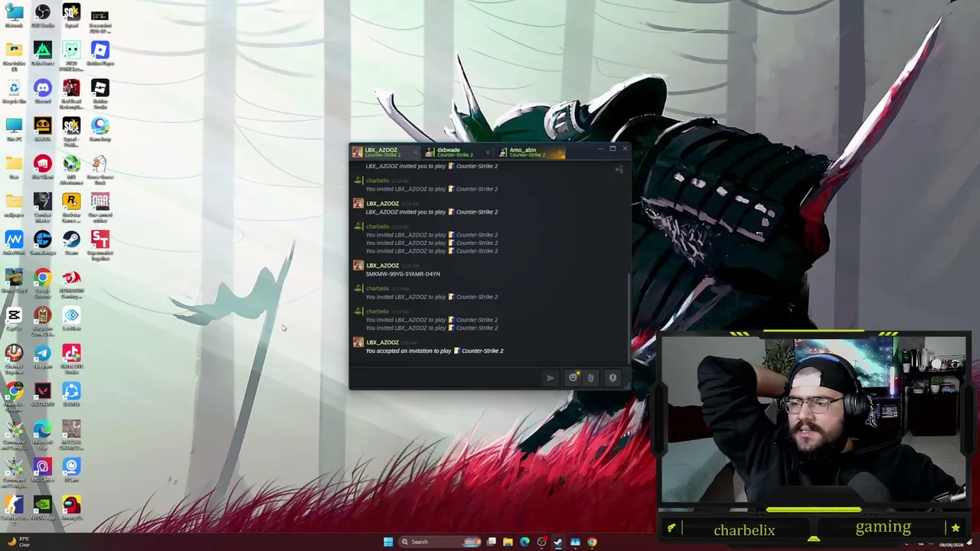The image size is (980, 551).
Task: Open SHAREit desktop shortcut
Action: [x=71, y=394]
